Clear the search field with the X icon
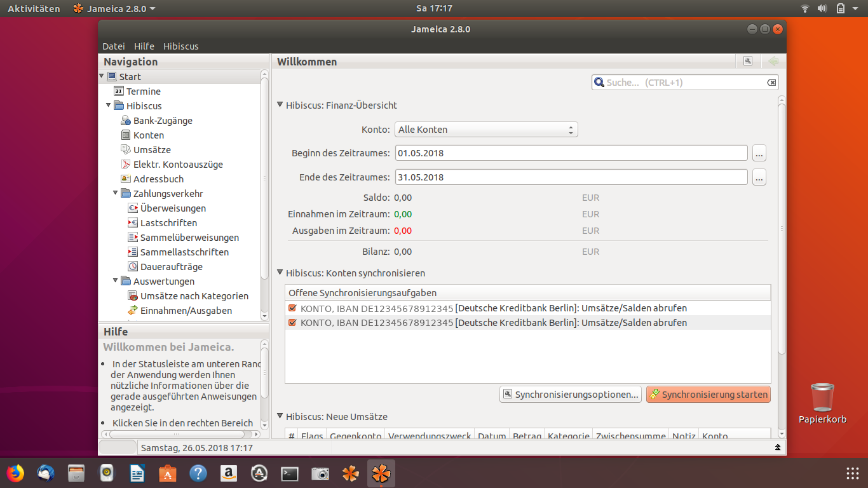 771,83
